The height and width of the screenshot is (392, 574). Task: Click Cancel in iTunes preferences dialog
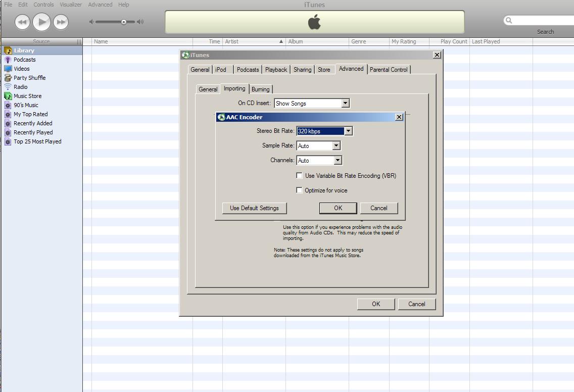[416, 304]
